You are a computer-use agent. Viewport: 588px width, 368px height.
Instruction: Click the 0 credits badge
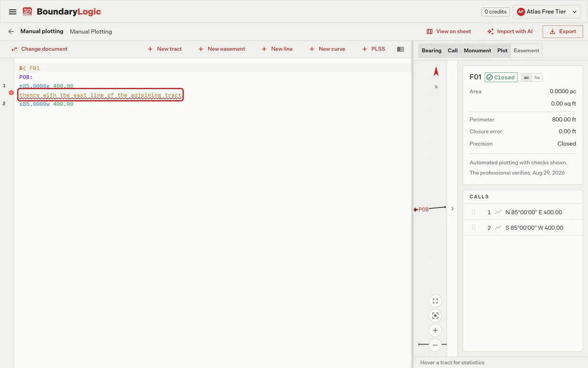[496, 12]
